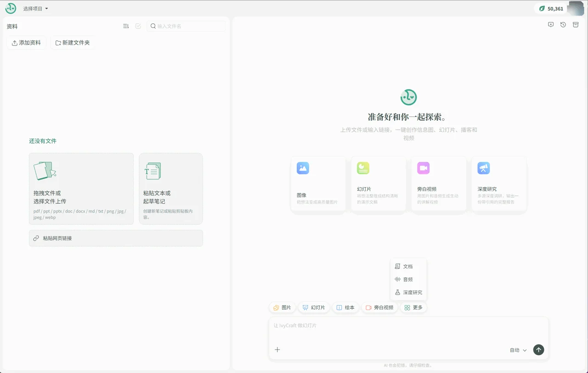Image resolution: width=588 pixels, height=373 pixels.
Task: Click the AI 也会犯错，请仔细检查。 notice
Action: point(408,366)
